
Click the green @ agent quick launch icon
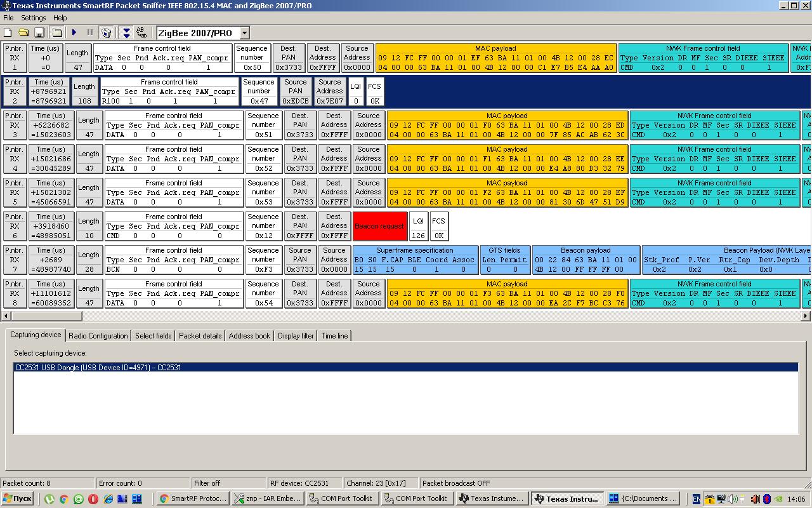[79, 499]
